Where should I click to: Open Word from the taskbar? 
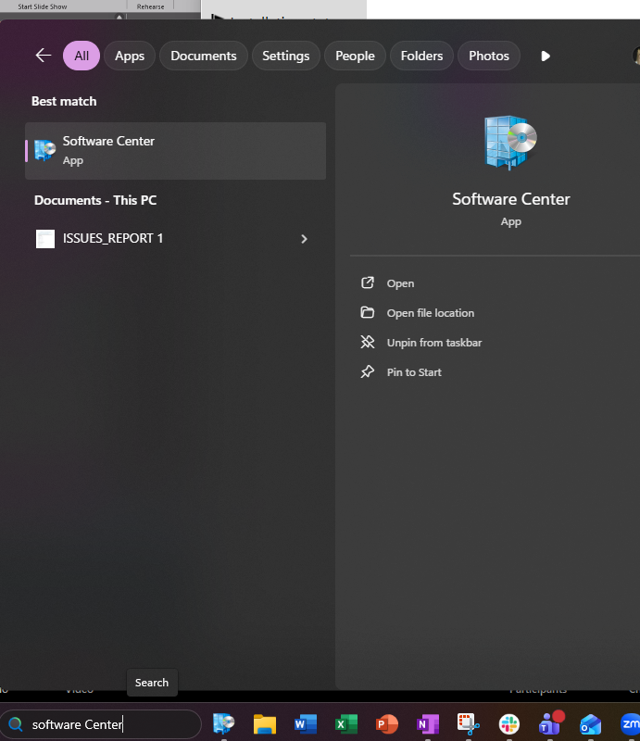305,724
